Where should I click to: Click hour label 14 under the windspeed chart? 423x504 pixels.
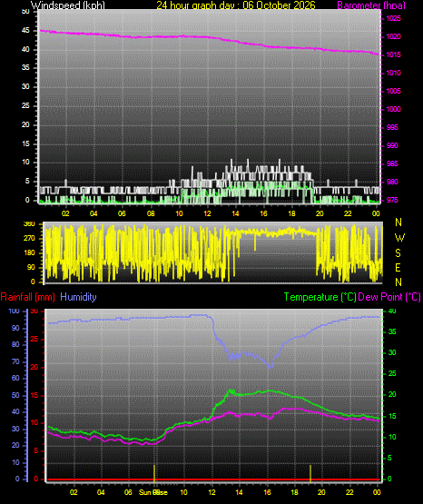click(235, 213)
